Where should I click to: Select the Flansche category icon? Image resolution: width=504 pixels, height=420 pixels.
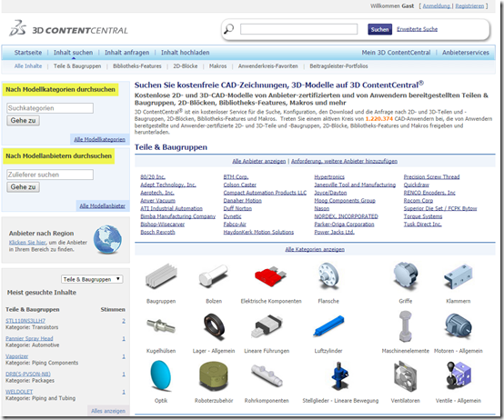pyautogui.click(x=328, y=275)
